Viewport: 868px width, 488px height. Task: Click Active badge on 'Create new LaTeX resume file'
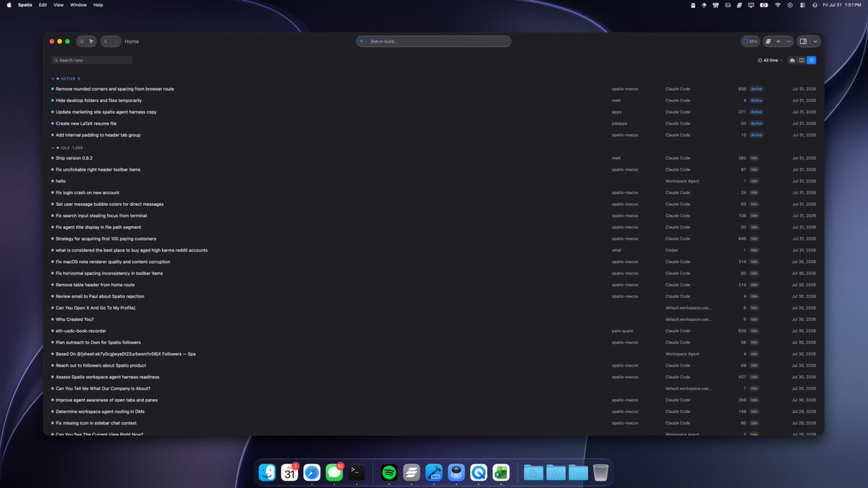[x=756, y=124]
